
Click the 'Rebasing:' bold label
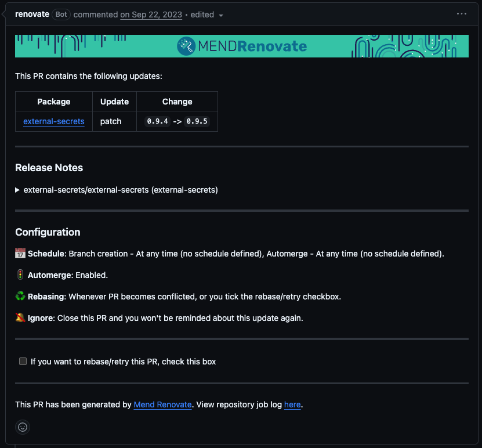point(47,297)
